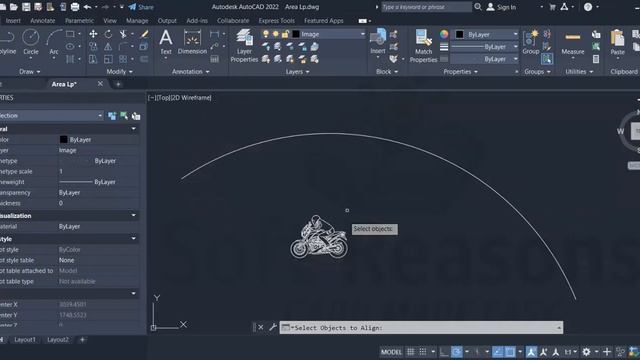Expand the Annotation panel

[x=191, y=71]
